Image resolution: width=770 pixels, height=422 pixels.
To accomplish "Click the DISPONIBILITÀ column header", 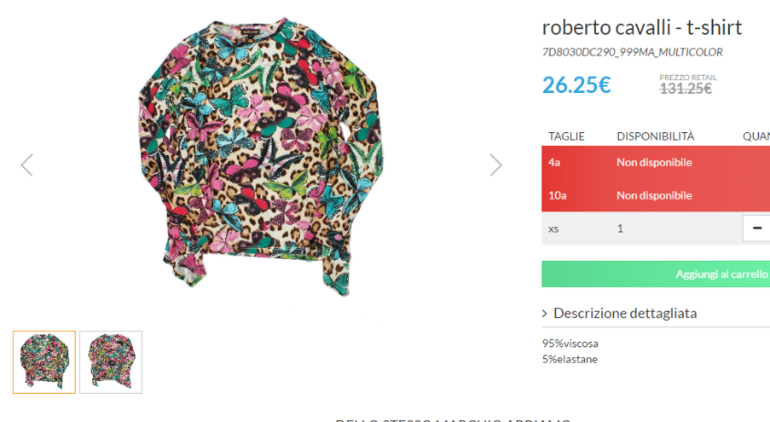I will coord(655,136).
